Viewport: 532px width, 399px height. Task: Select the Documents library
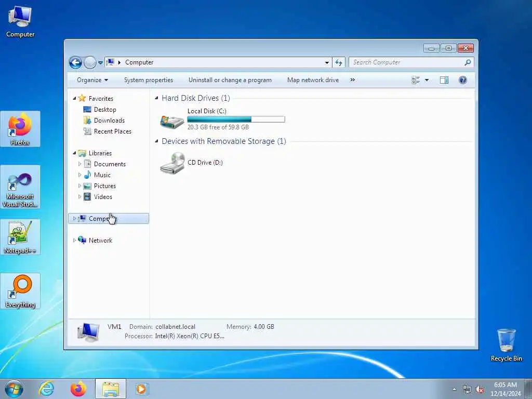click(110, 164)
